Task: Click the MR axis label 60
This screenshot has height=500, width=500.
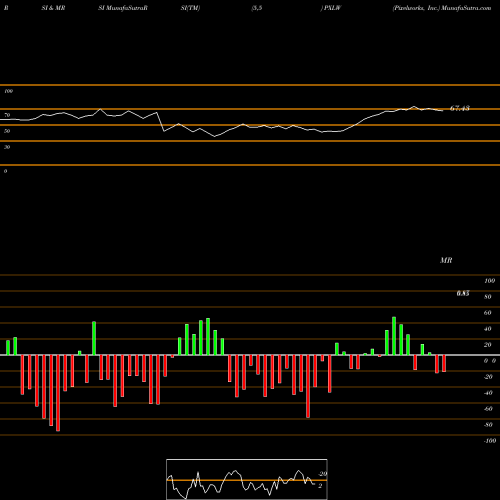Action: click(x=488, y=313)
